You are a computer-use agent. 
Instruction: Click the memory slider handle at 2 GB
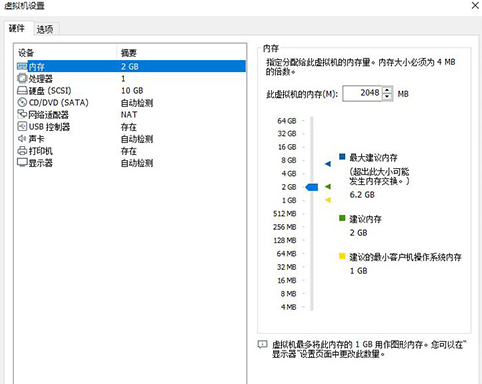pos(312,187)
